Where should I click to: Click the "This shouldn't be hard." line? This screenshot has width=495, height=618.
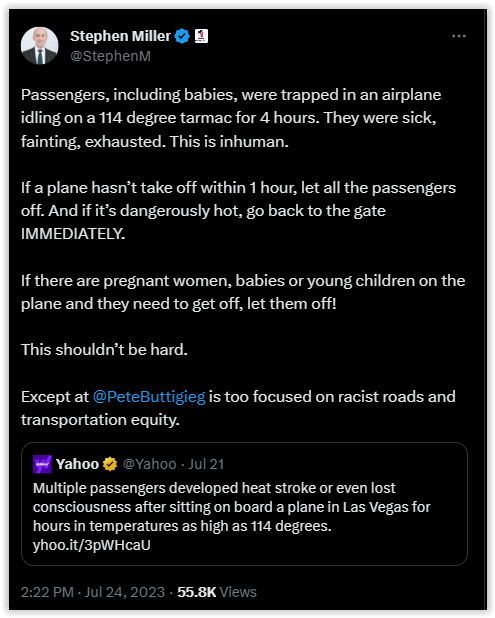(x=104, y=350)
